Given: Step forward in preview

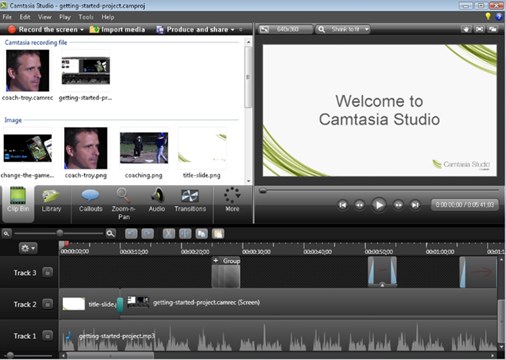Looking at the screenshot, I should (x=398, y=205).
